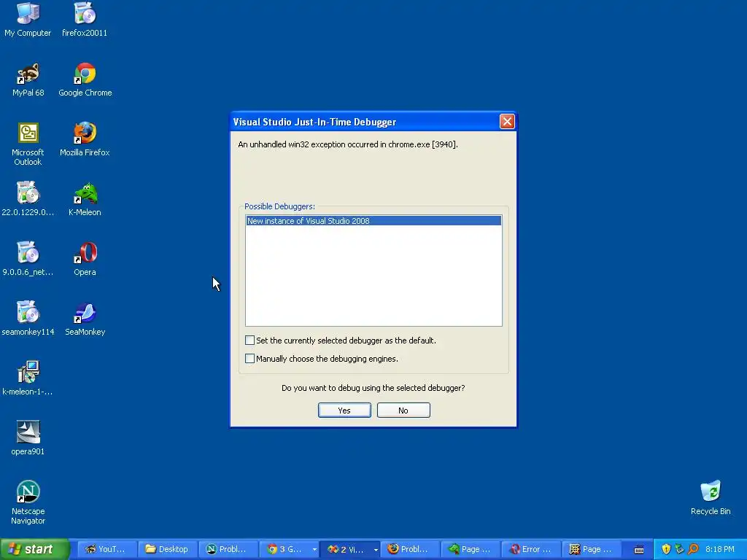Switch to the Netscape 'Probl...' taskbar button

click(228, 549)
